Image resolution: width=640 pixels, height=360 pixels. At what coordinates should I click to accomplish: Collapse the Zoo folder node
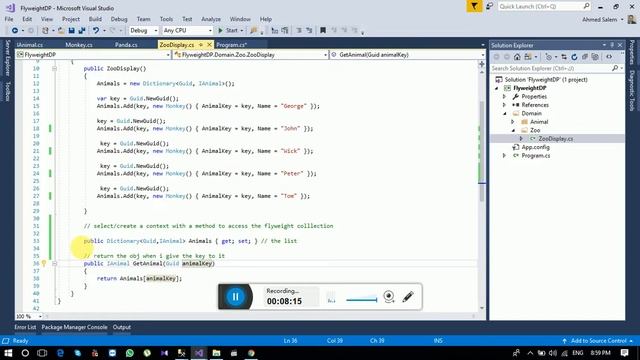pos(513,131)
